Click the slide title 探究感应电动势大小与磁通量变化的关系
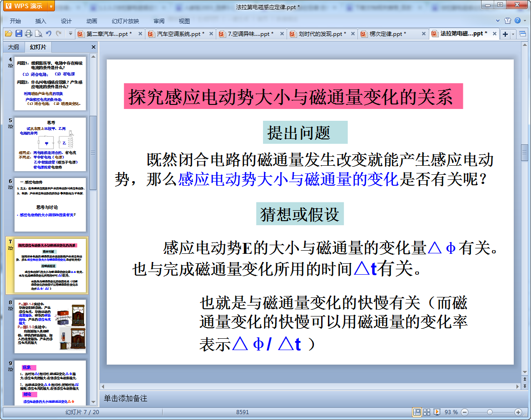This screenshot has width=531, height=420. pos(293,96)
